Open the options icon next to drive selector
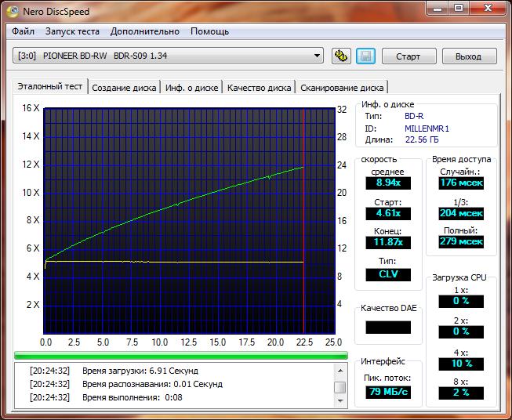The width and height of the screenshot is (512, 420). (x=341, y=56)
